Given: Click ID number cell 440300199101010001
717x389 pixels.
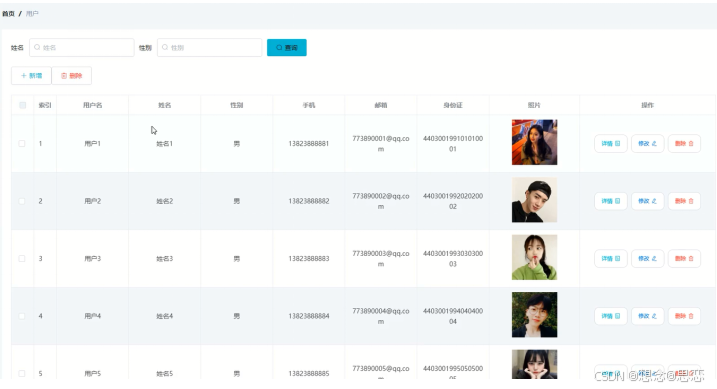Looking at the screenshot, I should 453,144.
